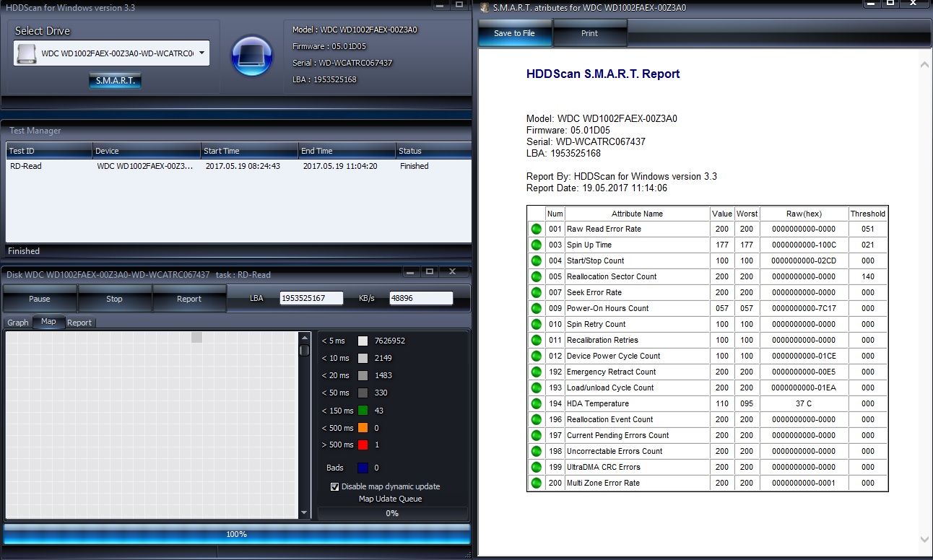The width and height of the screenshot is (933, 560).
Task: Click the light gray < 10 ms color swatch
Action: (363, 358)
